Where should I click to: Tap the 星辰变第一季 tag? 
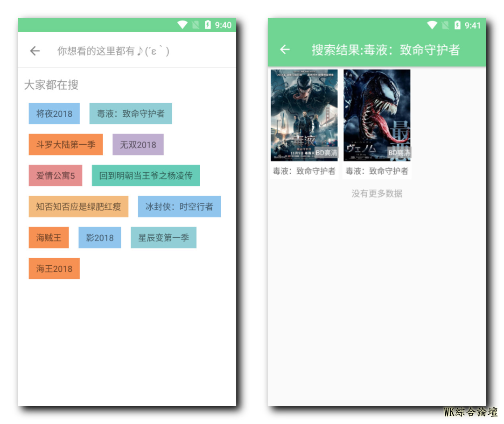pyautogui.click(x=163, y=237)
